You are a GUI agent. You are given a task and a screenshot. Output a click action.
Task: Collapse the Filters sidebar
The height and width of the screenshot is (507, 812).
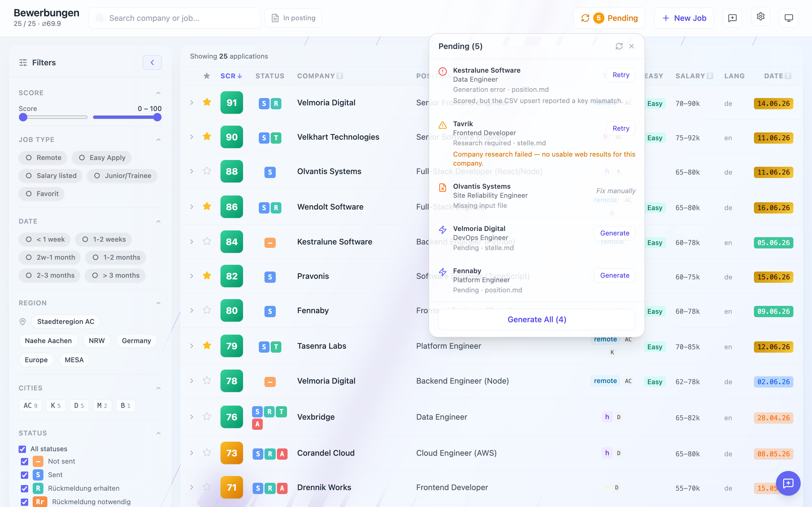pyautogui.click(x=152, y=62)
